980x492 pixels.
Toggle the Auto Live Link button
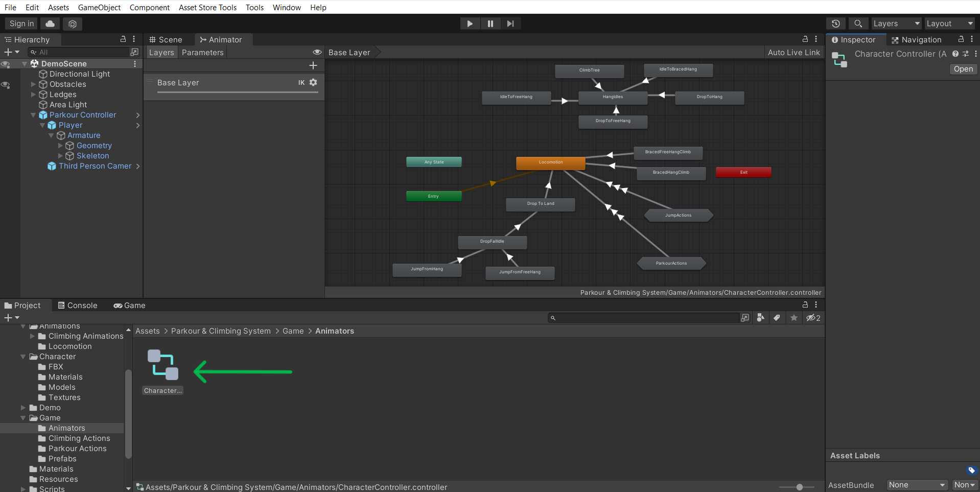click(x=794, y=52)
